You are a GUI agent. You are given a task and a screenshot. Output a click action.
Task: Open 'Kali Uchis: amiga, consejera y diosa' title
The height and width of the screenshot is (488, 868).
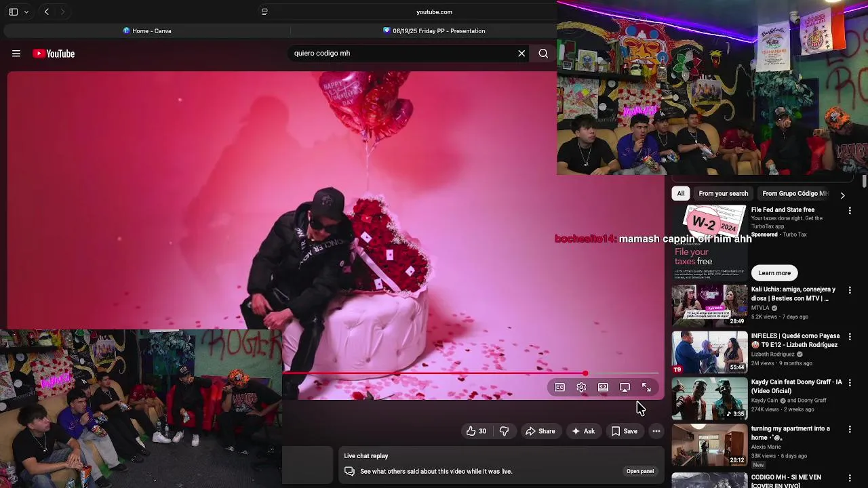pos(793,293)
